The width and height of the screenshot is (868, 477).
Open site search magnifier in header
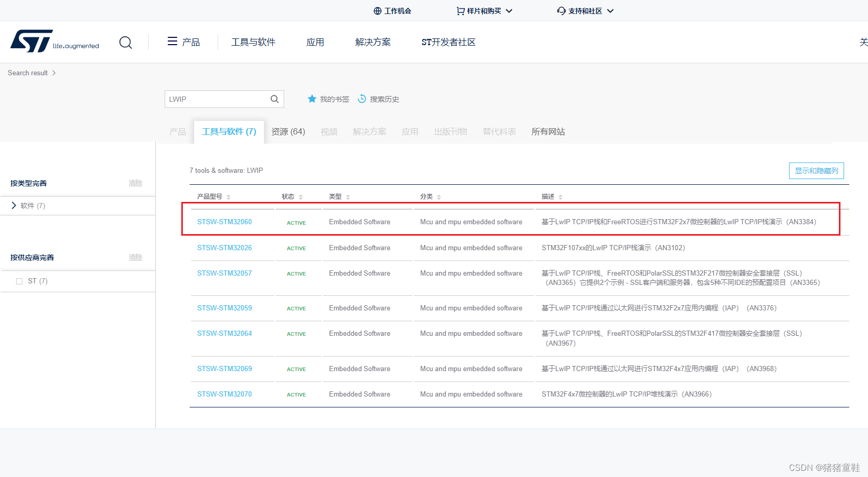pyautogui.click(x=126, y=42)
